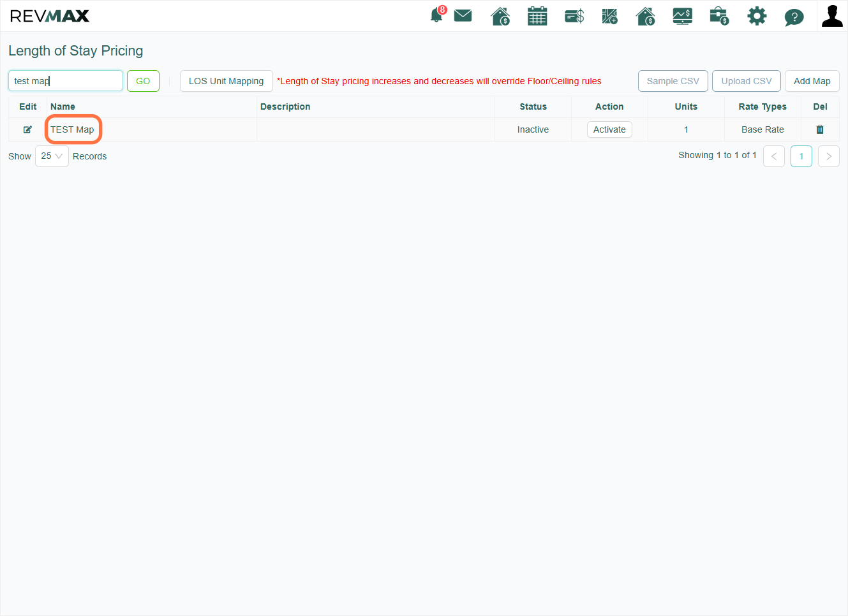Download the Sample CSV
This screenshot has height=616, width=848.
coord(673,81)
